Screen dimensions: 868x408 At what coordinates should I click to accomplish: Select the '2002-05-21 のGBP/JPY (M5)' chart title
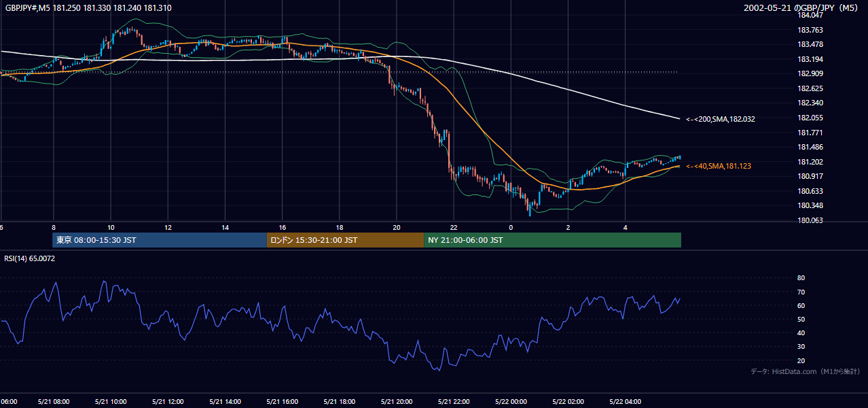pos(802,7)
